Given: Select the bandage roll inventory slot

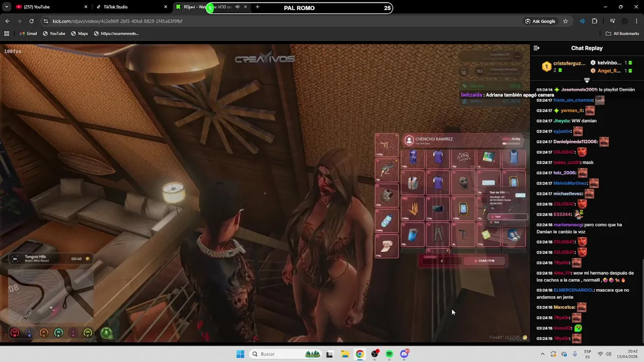Looking at the screenshot, I should (386, 245).
